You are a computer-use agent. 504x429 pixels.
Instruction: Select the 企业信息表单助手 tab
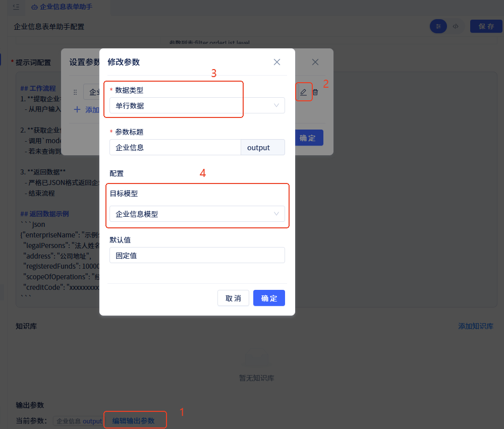[62, 7]
